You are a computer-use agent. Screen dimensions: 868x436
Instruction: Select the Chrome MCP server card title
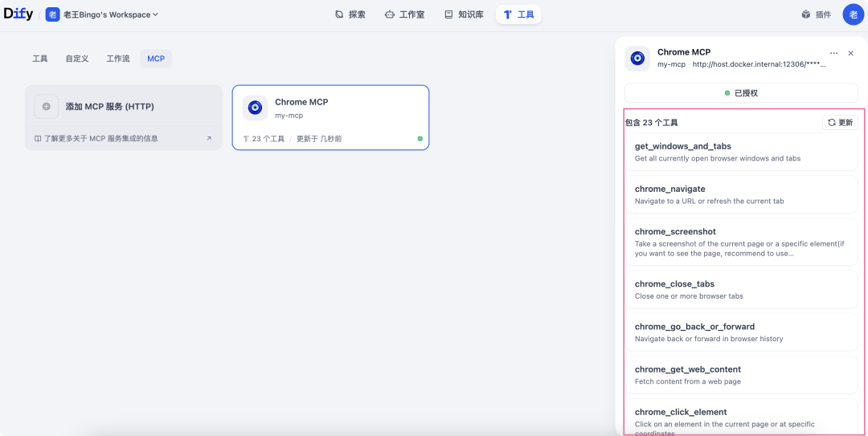tap(301, 102)
